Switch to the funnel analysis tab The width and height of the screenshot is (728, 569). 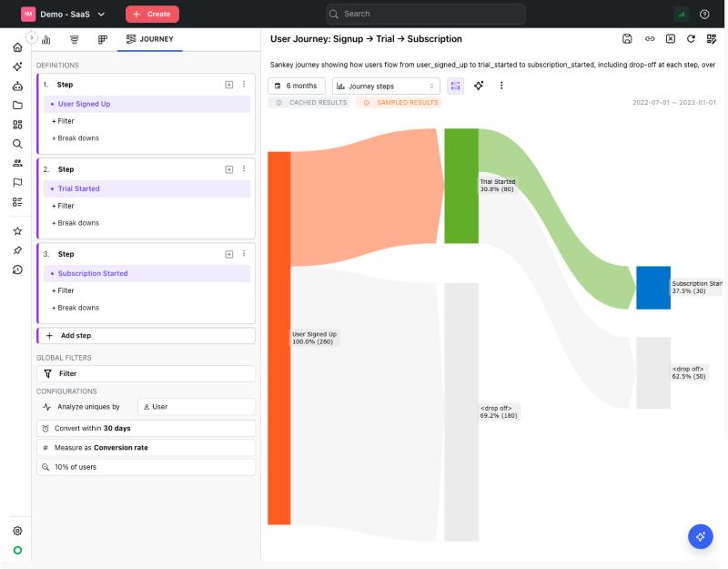click(x=75, y=39)
